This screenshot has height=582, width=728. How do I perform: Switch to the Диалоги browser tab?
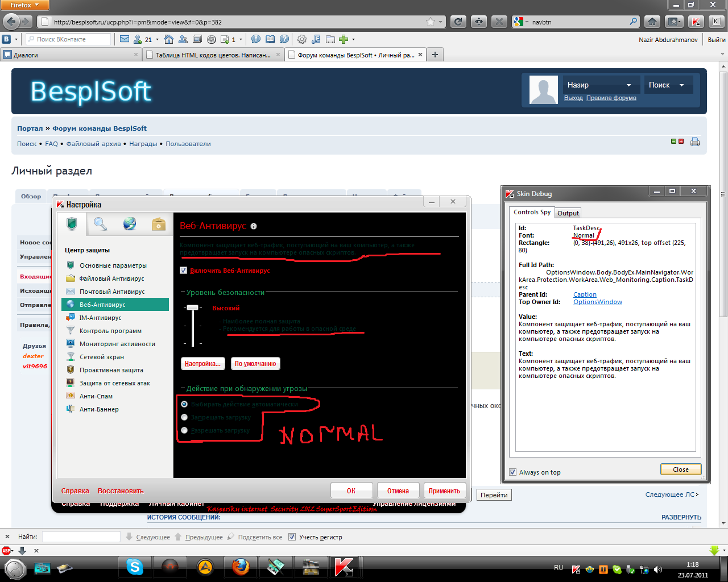point(71,55)
